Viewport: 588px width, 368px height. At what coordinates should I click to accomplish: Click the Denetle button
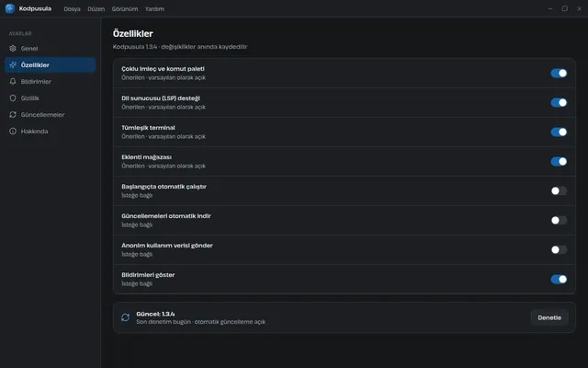click(549, 317)
